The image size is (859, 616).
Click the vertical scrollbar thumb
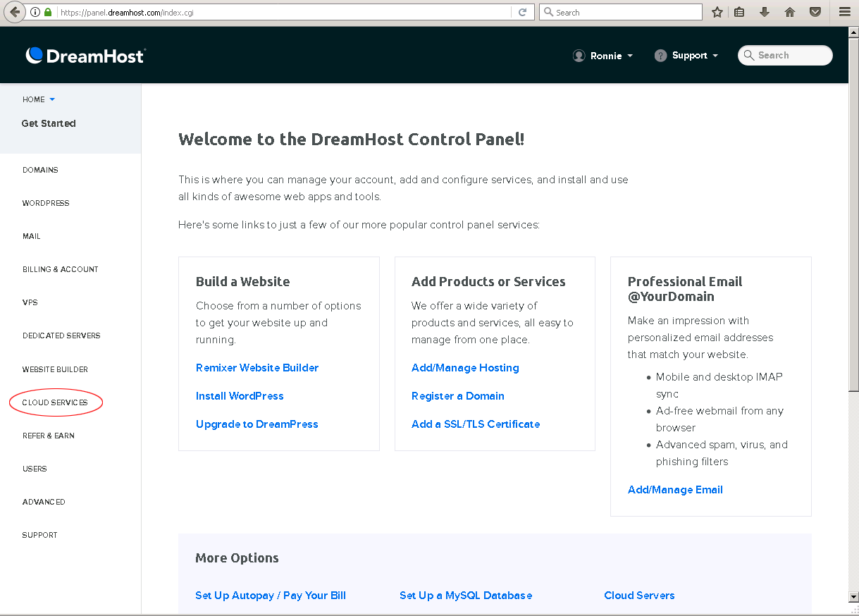click(x=853, y=214)
